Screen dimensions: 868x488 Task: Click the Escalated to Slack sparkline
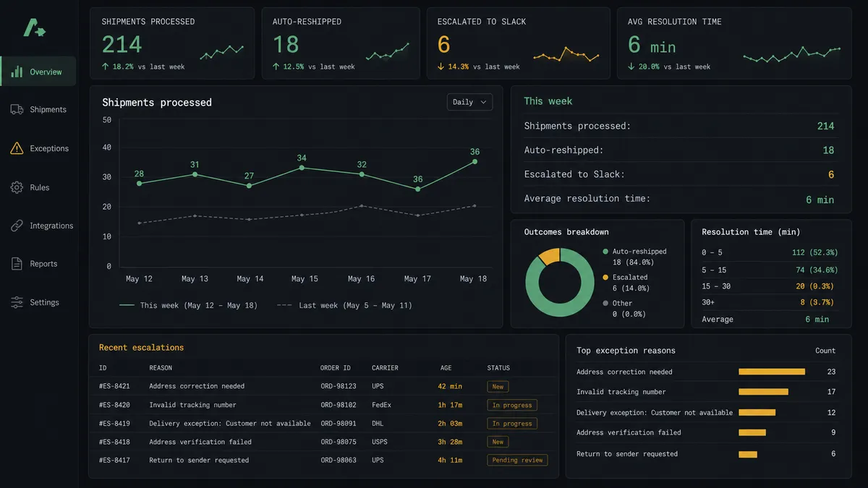click(566, 55)
